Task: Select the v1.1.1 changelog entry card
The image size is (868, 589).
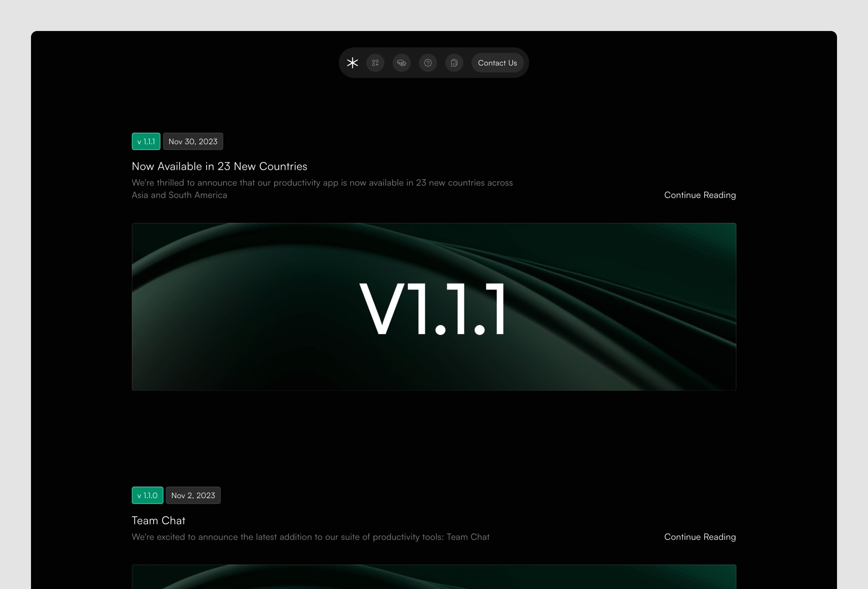Action: 434,261
